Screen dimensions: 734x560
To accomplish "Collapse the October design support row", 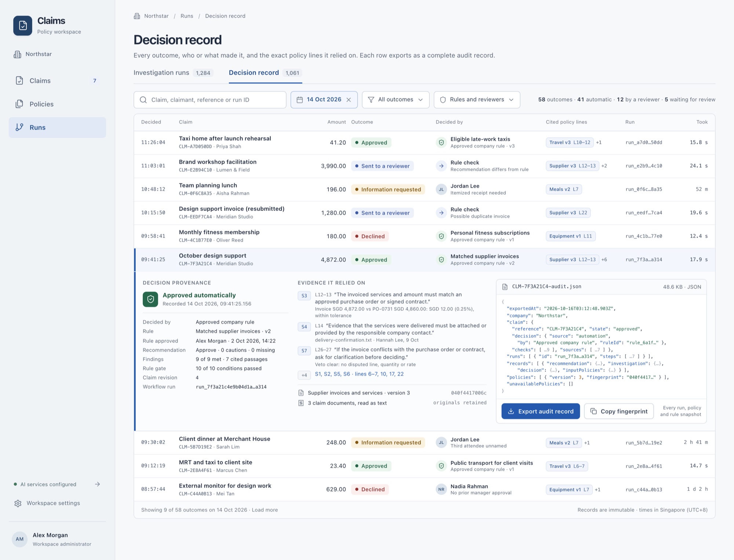I will [424, 260].
